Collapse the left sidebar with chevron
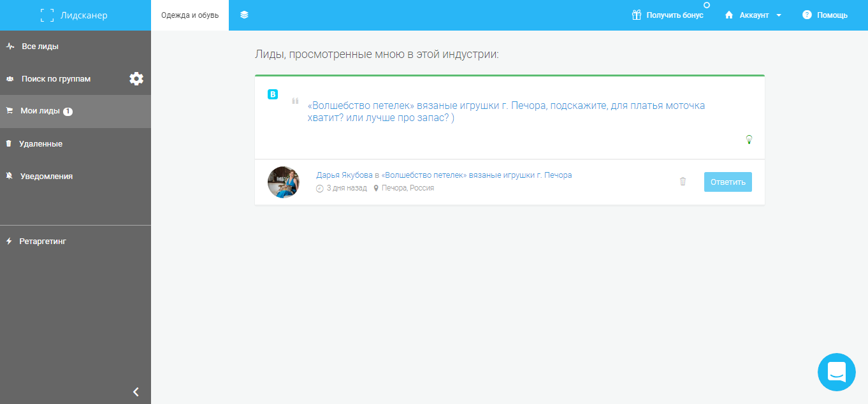 tap(136, 392)
